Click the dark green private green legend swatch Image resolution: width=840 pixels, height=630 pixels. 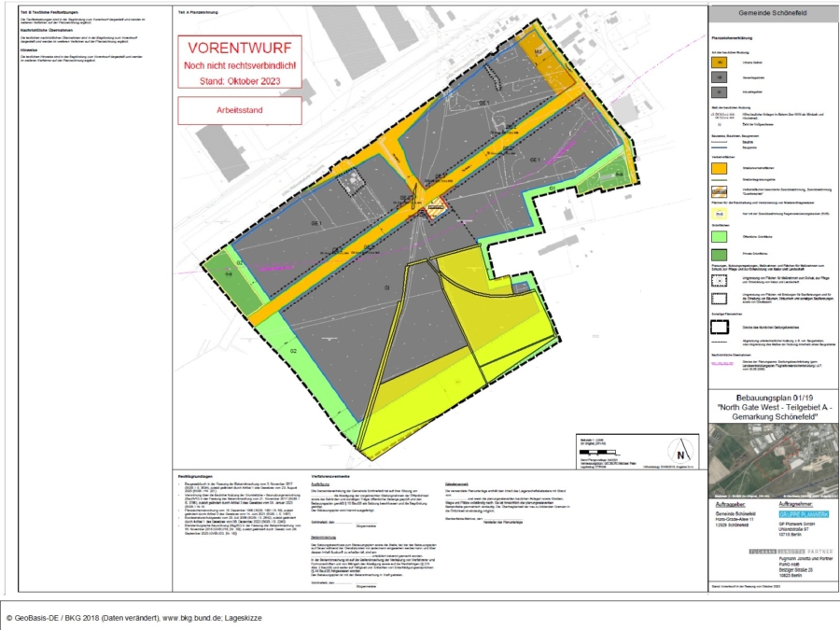719,254
